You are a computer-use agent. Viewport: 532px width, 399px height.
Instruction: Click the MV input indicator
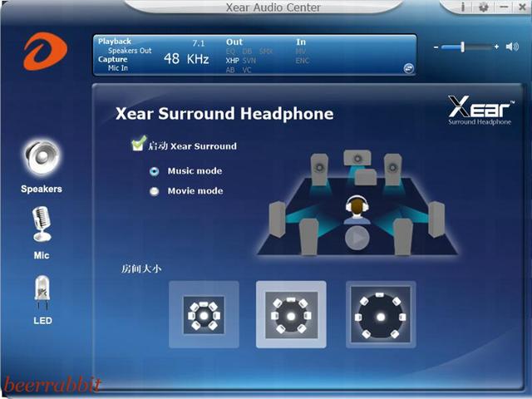pyautogui.click(x=301, y=52)
